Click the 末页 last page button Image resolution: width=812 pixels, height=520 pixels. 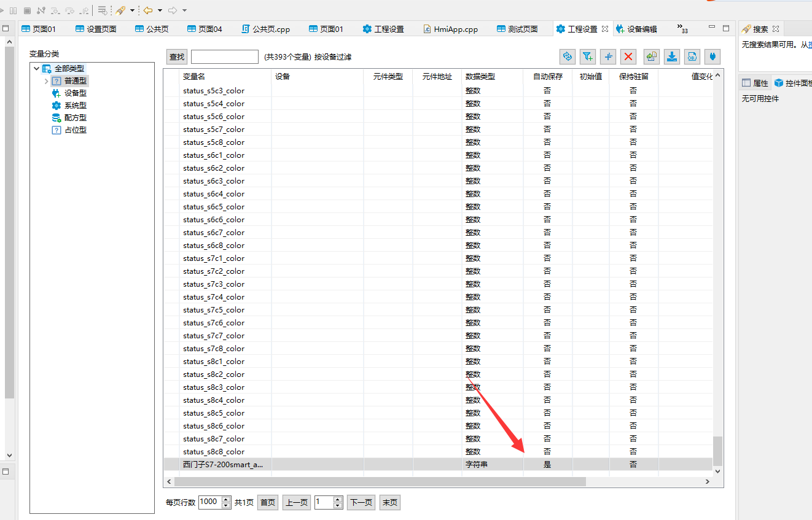point(390,502)
